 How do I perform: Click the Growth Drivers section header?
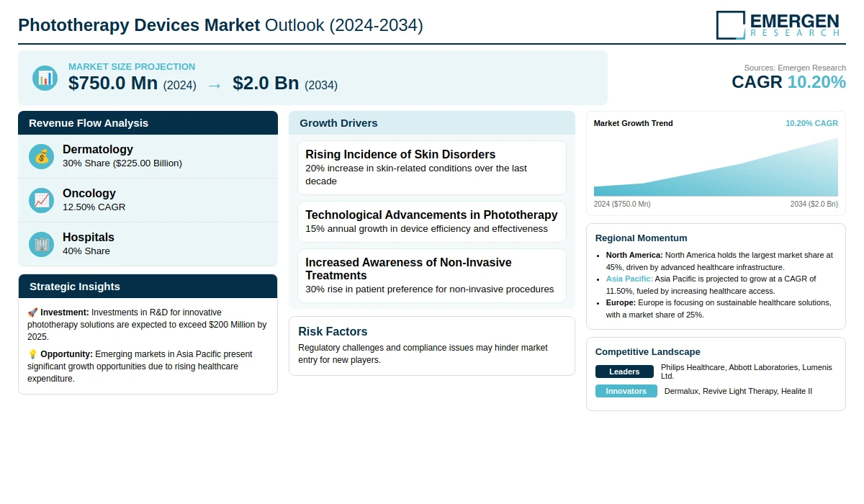pyautogui.click(x=431, y=123)
